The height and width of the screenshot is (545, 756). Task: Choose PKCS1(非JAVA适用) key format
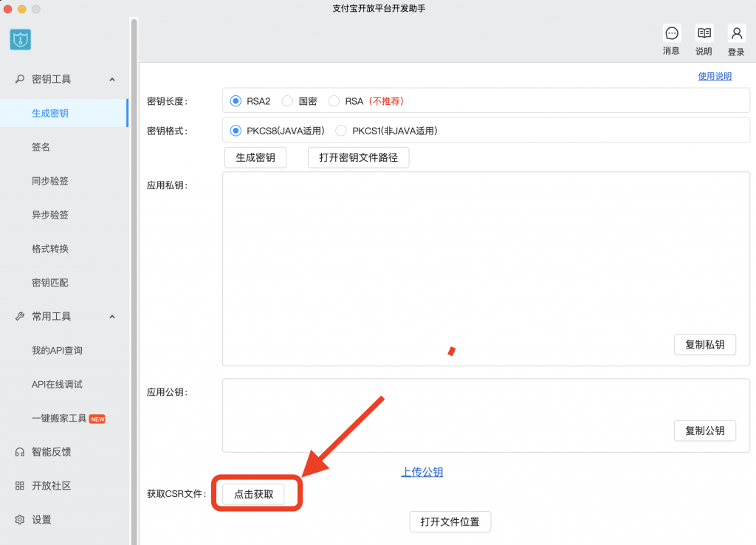[x=340, y=129]
